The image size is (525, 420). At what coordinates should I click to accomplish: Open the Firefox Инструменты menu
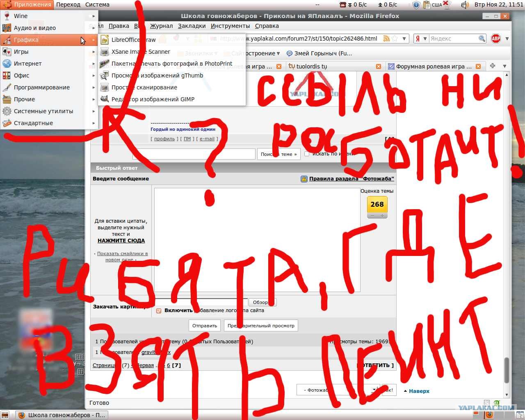(x=230, y=26)
